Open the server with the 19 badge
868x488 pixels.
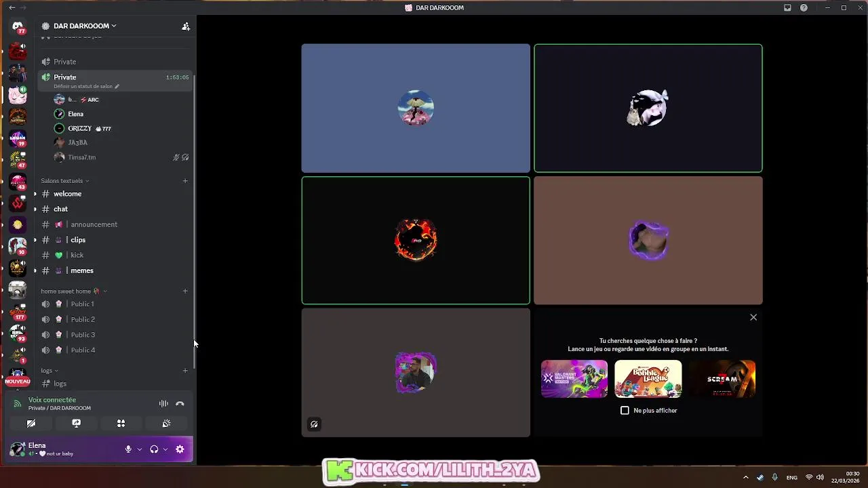point(18,138)
